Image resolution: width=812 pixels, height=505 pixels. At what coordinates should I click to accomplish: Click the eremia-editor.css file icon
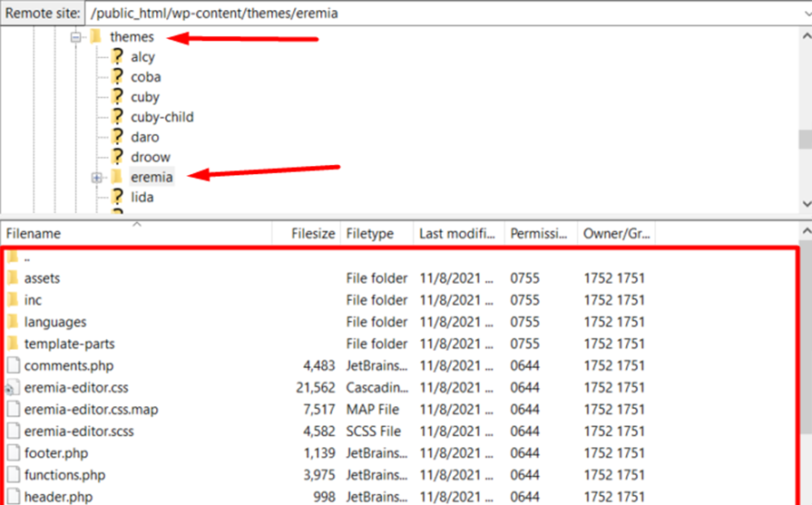12,387
